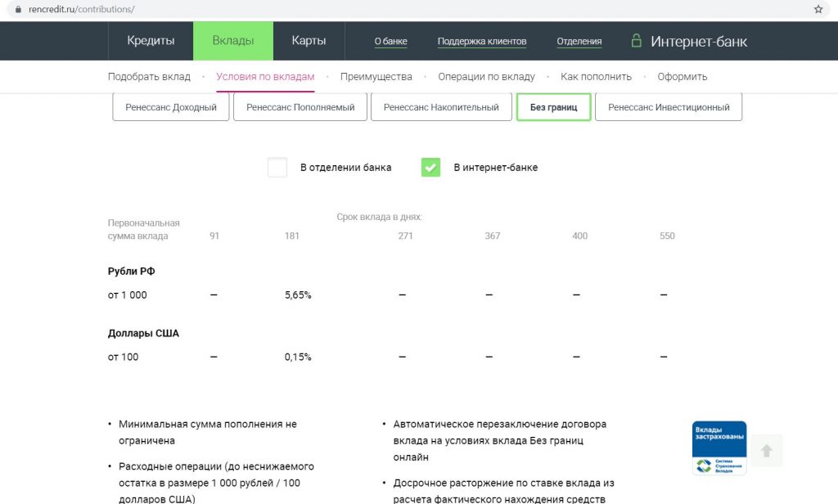Click the Рубли РФ heading
Image resolution: width=838 pixels, height=504 pixels.
pos(132,271)
